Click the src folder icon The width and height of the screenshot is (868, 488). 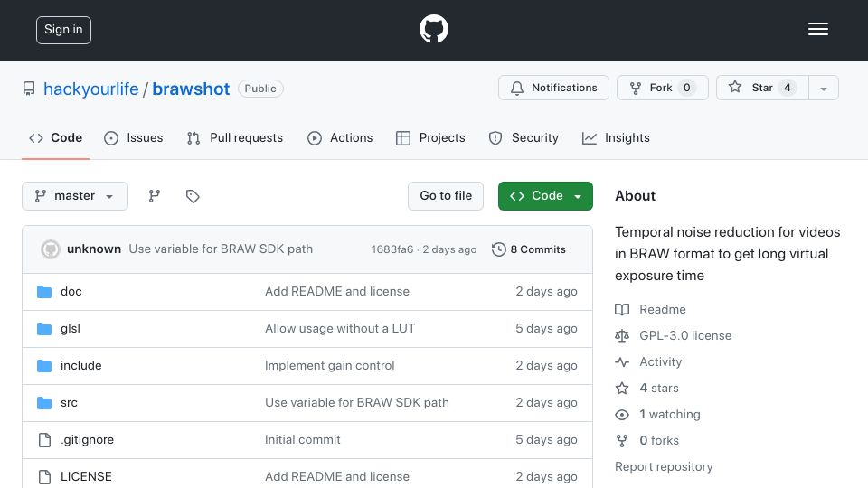tap(44, 403)
